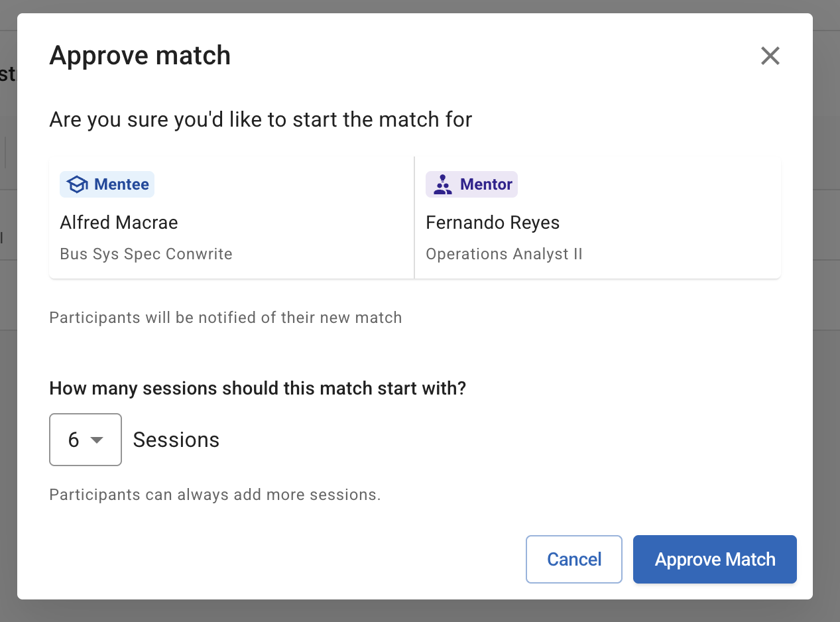Image resolution: width=840 pixels, height=622 pixels.
Task: Click the dropdown arrow beside 6
Action: click(x=97, y=440)
